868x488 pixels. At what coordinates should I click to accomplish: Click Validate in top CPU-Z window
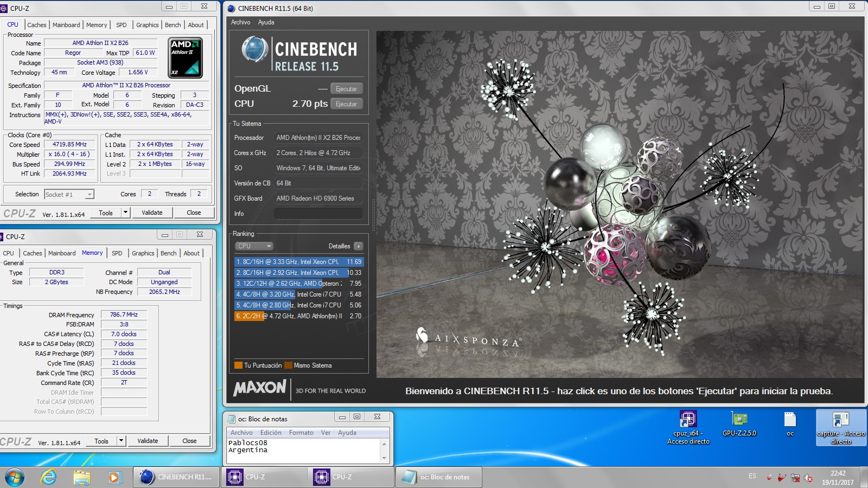point(152,213)
